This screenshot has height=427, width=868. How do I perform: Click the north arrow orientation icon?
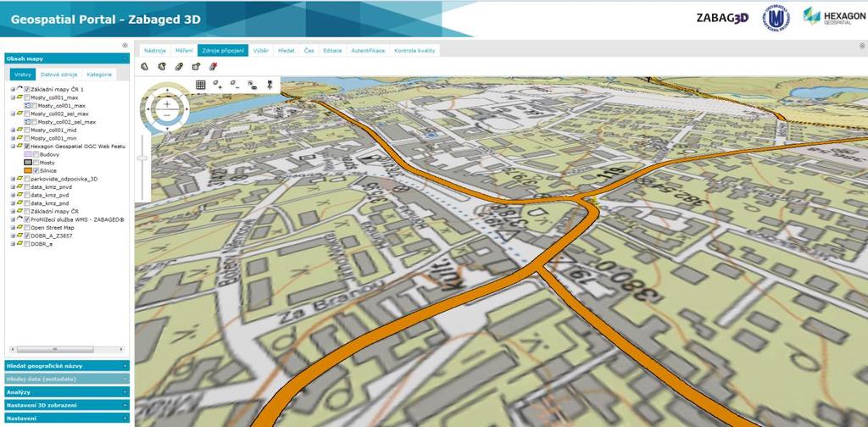point(270,85)
